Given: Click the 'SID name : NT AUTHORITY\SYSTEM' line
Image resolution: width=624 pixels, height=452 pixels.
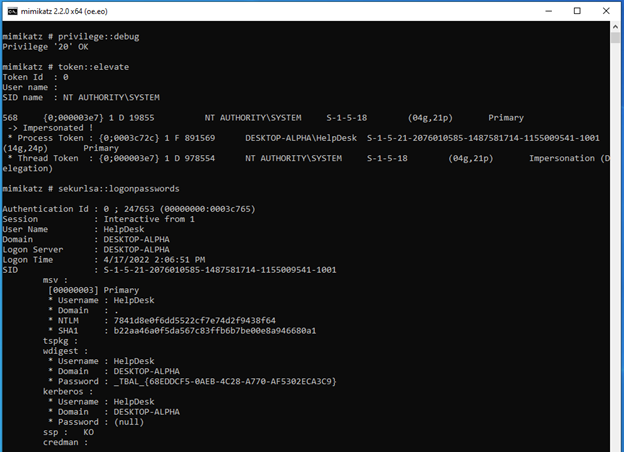Looking at the screenshot, I should click(x=81, y=97).
